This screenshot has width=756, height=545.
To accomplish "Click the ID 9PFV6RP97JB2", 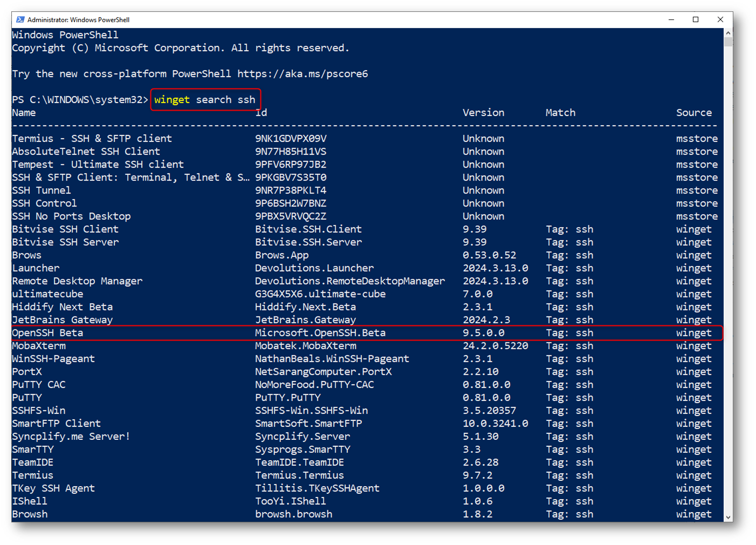I will 291,164.
